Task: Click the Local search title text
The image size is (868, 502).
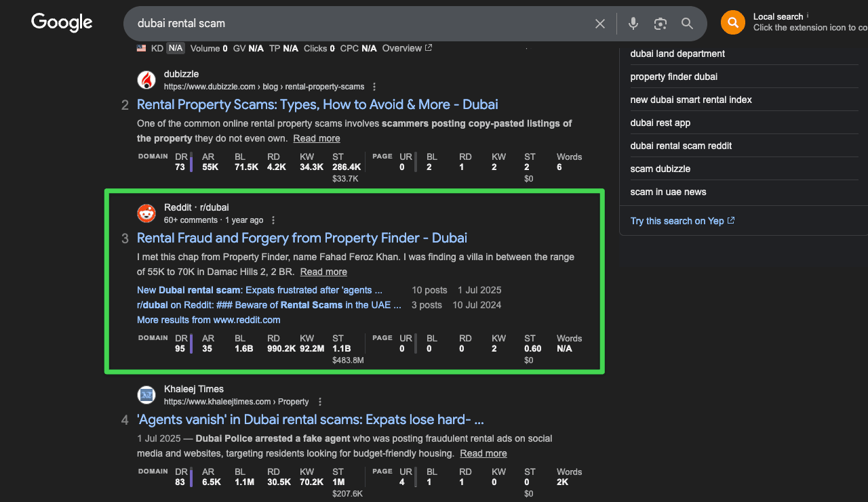Action: (x=778, y=17)
